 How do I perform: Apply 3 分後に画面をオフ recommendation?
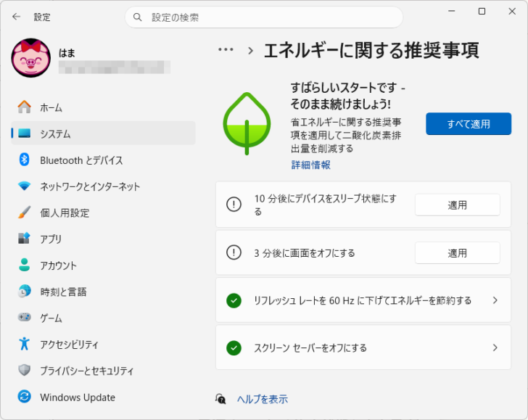click(457, 252)
